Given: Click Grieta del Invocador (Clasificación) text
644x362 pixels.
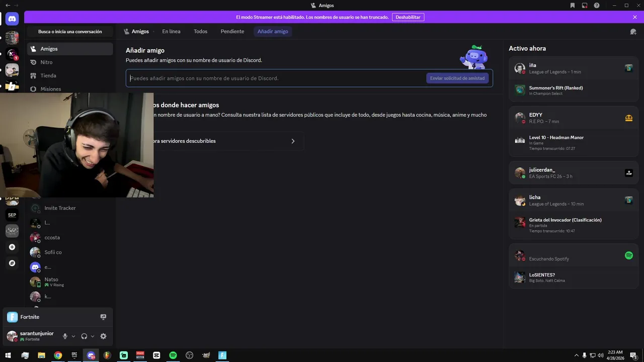Looking at the screenshot, I should click(x=566, y=220).
